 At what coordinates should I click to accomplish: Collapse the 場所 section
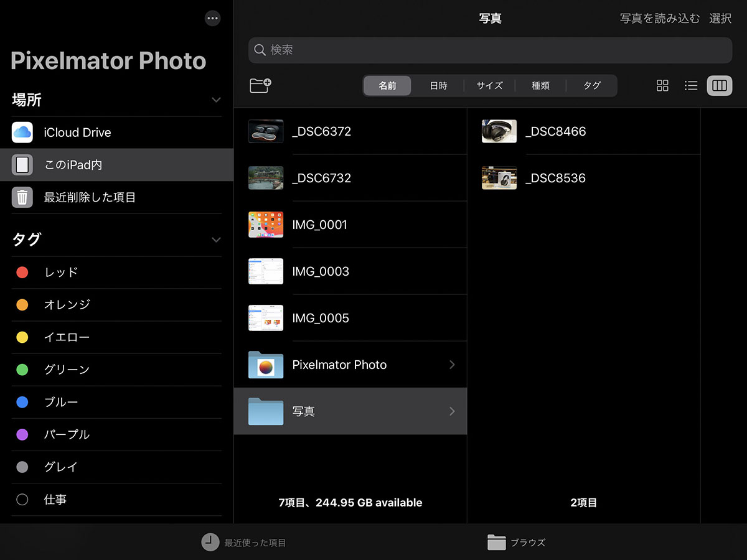(x=216, y=100)
